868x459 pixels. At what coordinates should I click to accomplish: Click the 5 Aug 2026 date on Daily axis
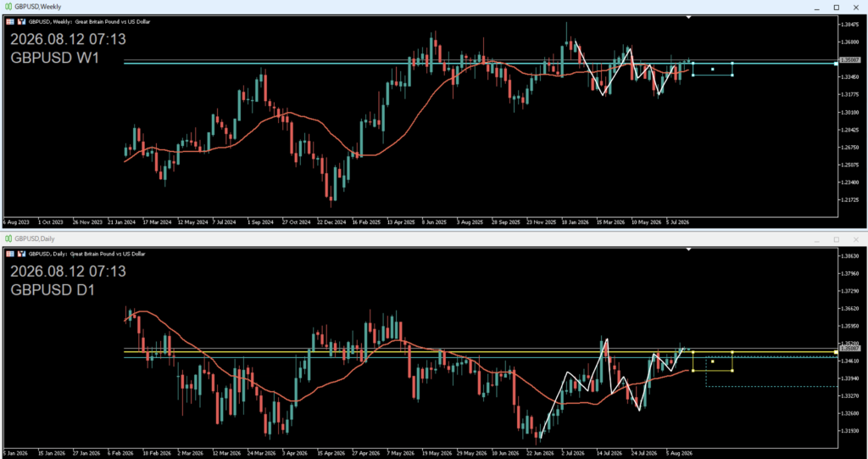coord(680,453)
